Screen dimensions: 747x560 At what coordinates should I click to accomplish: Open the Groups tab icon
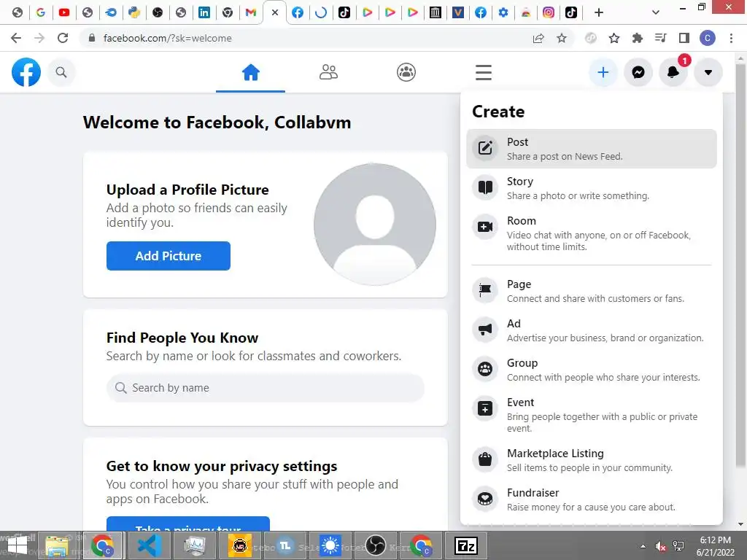pyautogui.click(x=406, y=72)
